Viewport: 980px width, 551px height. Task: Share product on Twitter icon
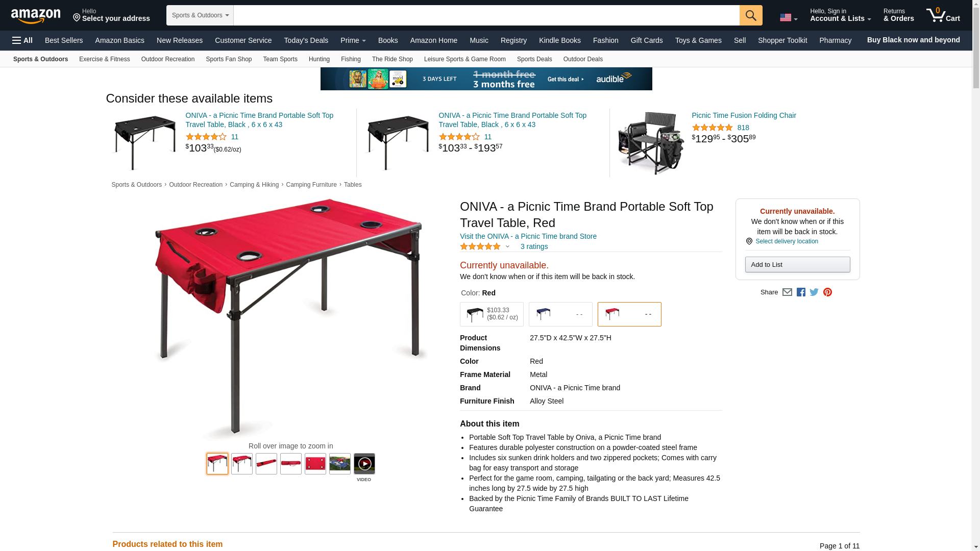pos(814,292)
